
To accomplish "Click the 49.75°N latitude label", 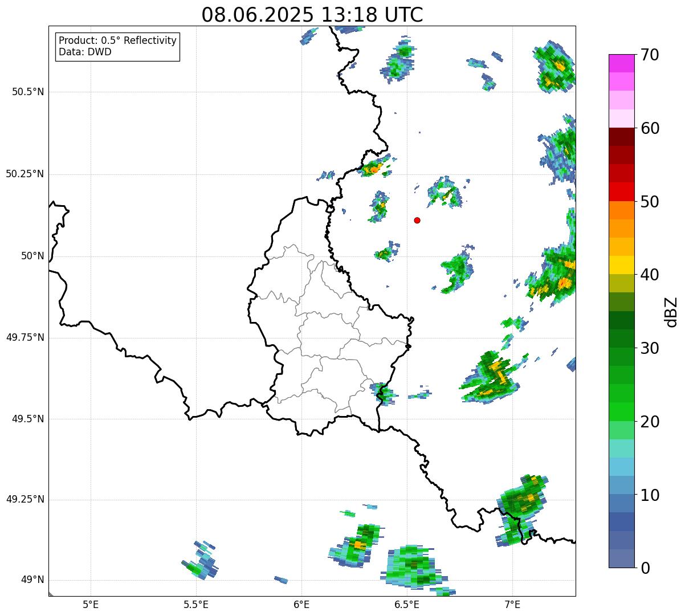I will (x=25, y=337).
